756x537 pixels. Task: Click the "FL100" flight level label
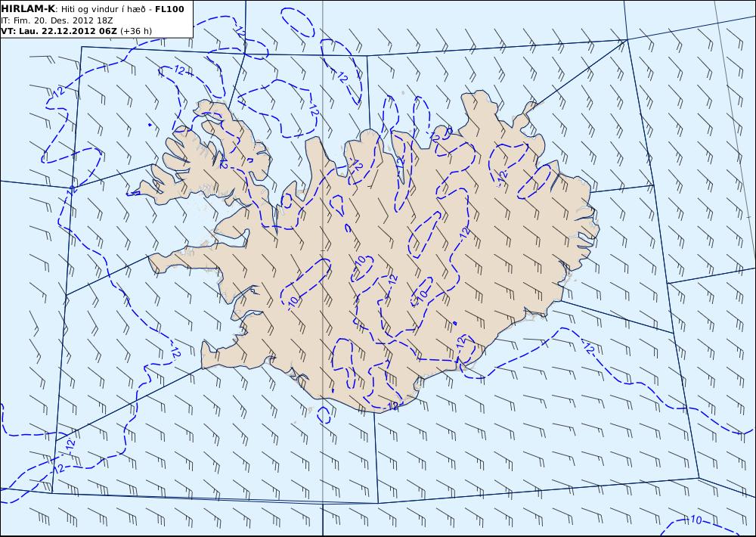point(169,9)
